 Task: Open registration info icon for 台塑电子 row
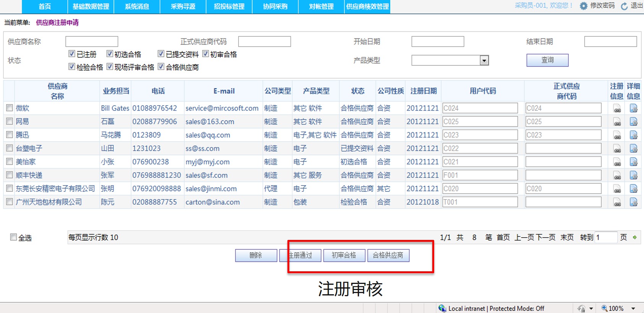coord(617,149)
